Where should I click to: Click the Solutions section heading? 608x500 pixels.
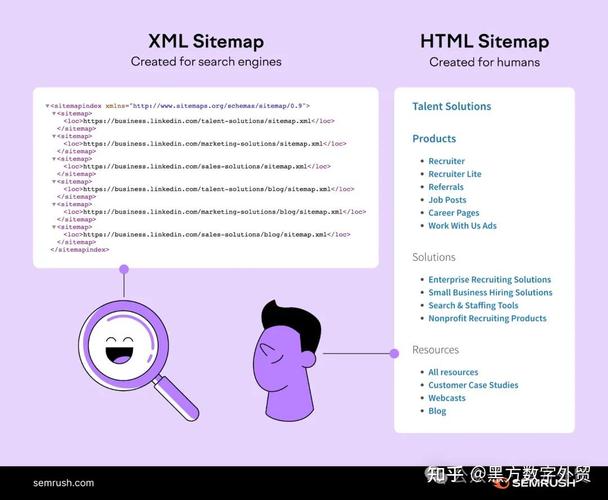coord(434,257)
